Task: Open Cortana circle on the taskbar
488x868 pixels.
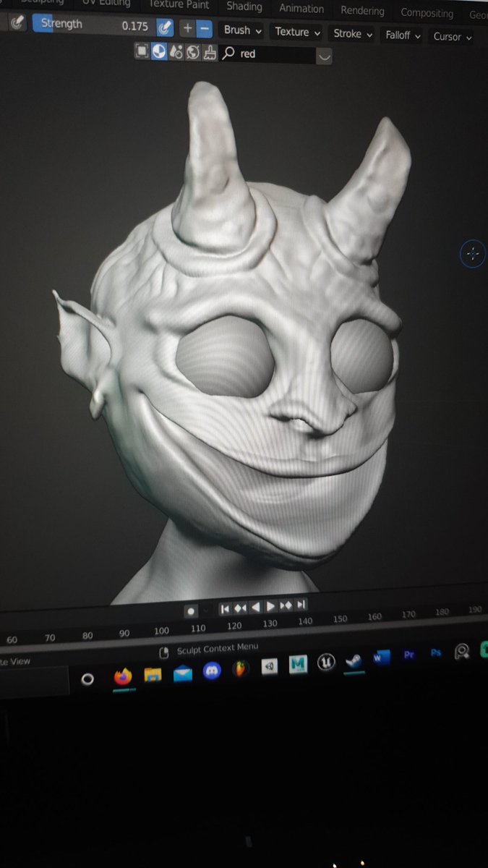Action: 87,679
